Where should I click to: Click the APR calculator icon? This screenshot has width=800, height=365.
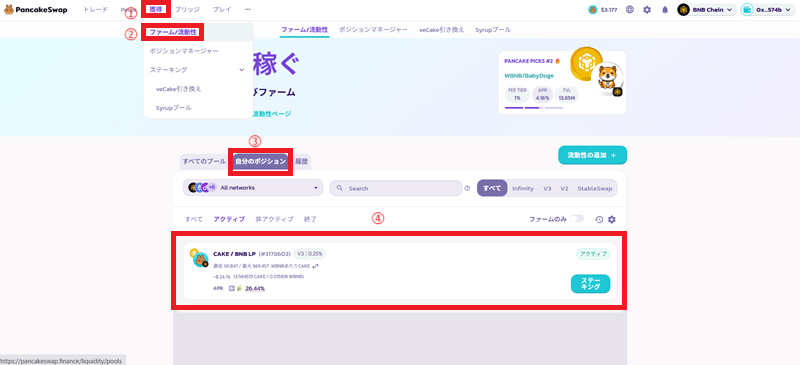tap(232, 288)
